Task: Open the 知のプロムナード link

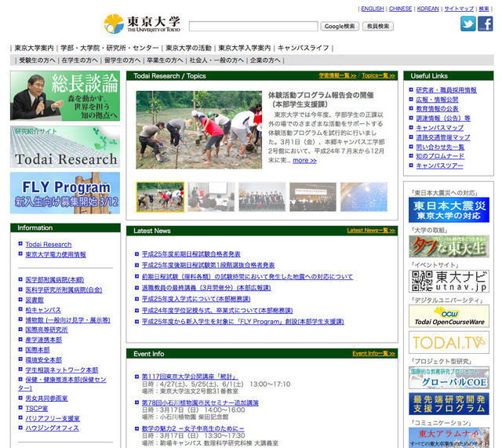Action: point(440,156)
